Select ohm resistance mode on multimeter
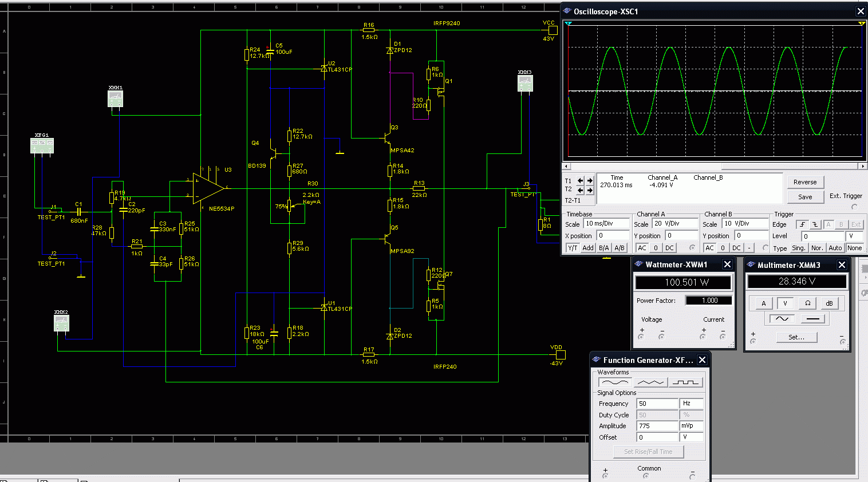 point(807,303)
